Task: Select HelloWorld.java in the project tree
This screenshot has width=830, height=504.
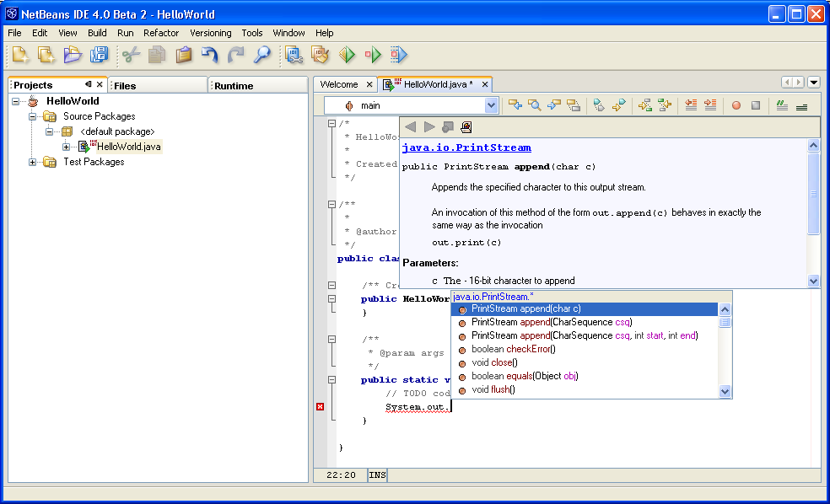Action: (128, 147)
